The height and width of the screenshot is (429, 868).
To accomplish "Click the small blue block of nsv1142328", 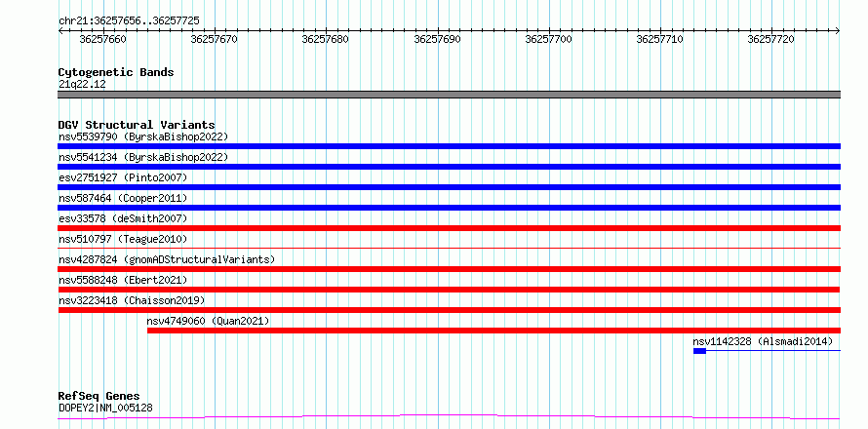I will [699, 351].
